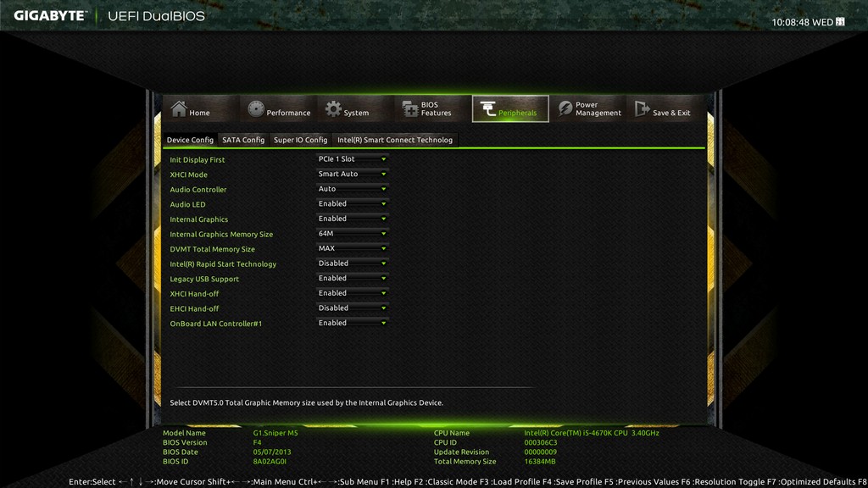Image resolution: width=868 pixels, height=488 pixels.
Task: Click the Update Revision 00000009 value
Action: 540,452
